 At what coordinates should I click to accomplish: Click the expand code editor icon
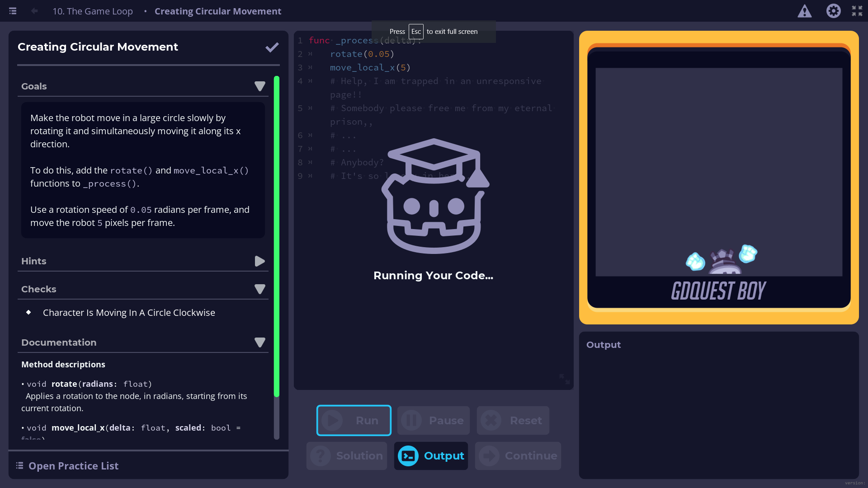[x=564, y=379]
